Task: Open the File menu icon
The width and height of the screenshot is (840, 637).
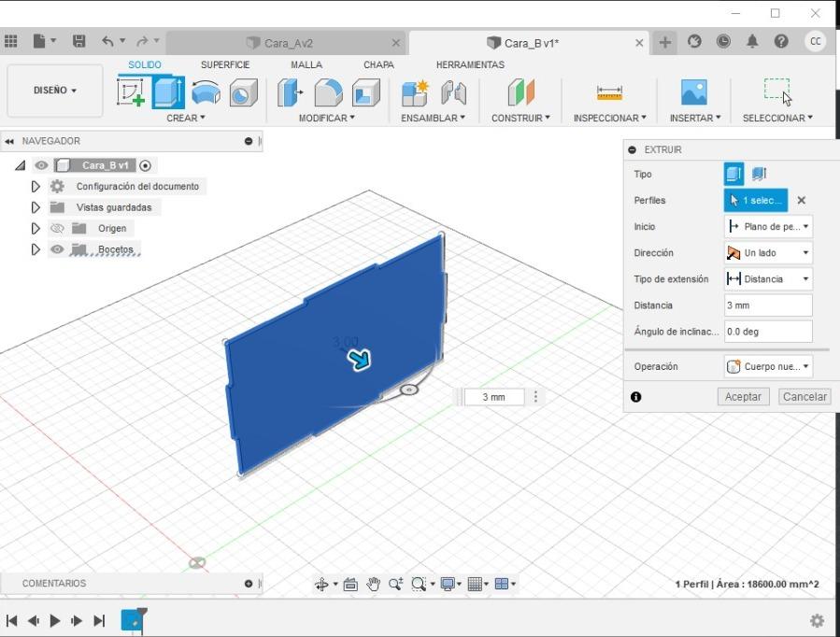Action: point(39,41)
